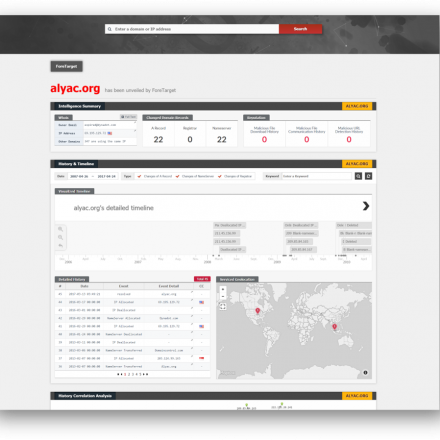Screen dimensions: 440x440
Task: Click the ForeTarget button
Action: tap(66, 66)
